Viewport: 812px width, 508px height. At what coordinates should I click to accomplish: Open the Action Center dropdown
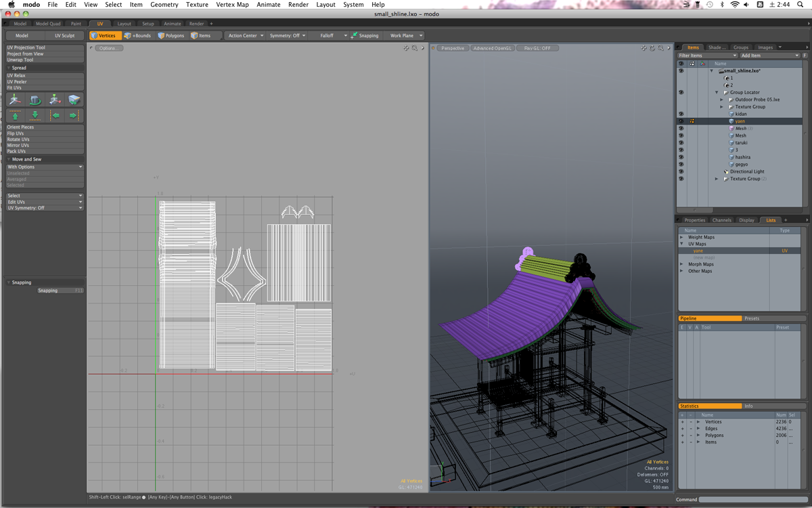[x=245, y=35]
